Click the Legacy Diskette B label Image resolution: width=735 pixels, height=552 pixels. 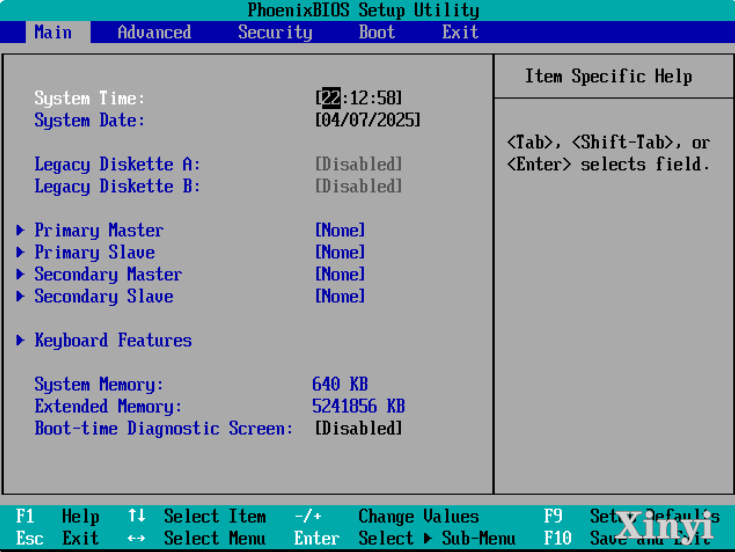[x=117, y=186]
